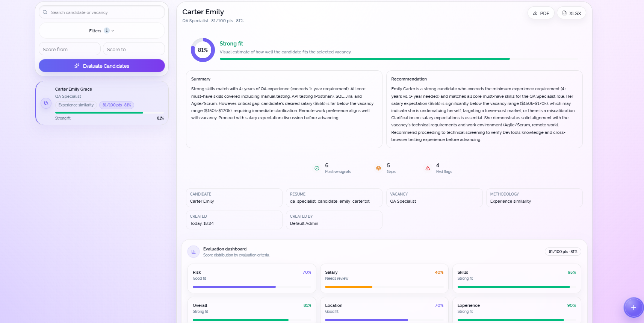Start evaluation with Evaluate Candidates
Image resolution: width=644 pixels, height=323 pixels.
coord(102,66)
